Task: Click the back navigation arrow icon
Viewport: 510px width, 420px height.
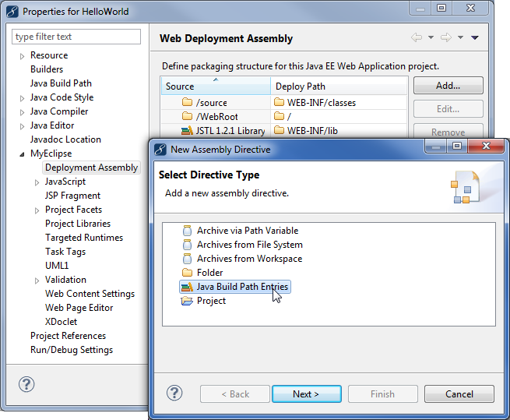Action: [x=417, y=37]
